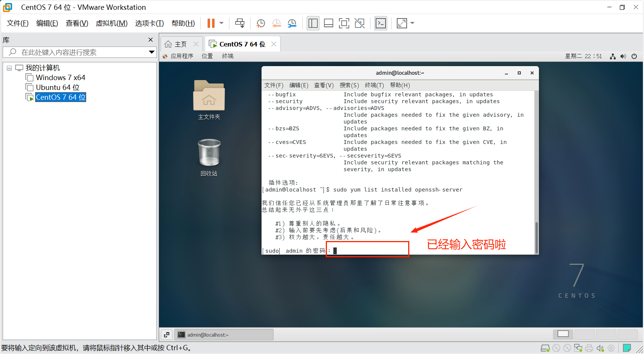Click the sound card status icon
This screenshot has height=354, width=644.
tap(600, 348)
